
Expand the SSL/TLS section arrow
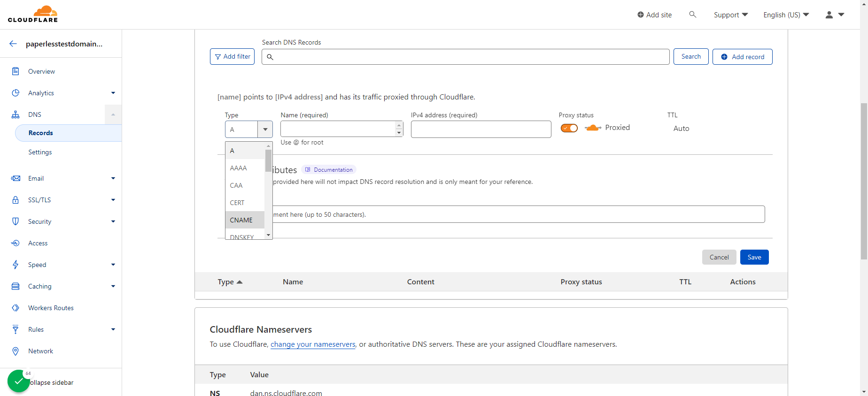[113, 200]
